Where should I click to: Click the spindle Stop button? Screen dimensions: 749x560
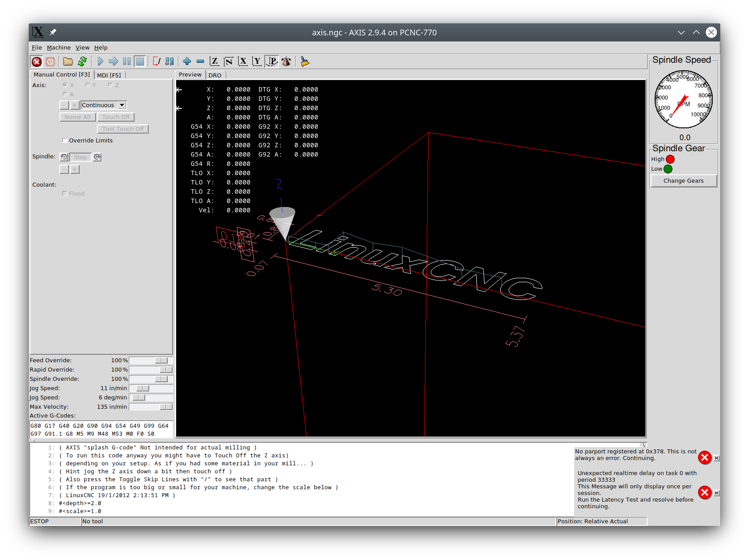tap(80, 157)
